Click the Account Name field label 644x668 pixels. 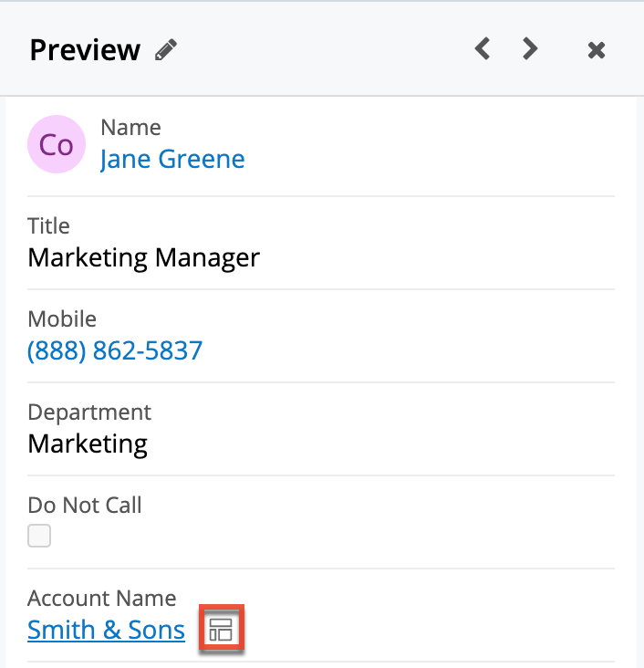pos(102,598)
